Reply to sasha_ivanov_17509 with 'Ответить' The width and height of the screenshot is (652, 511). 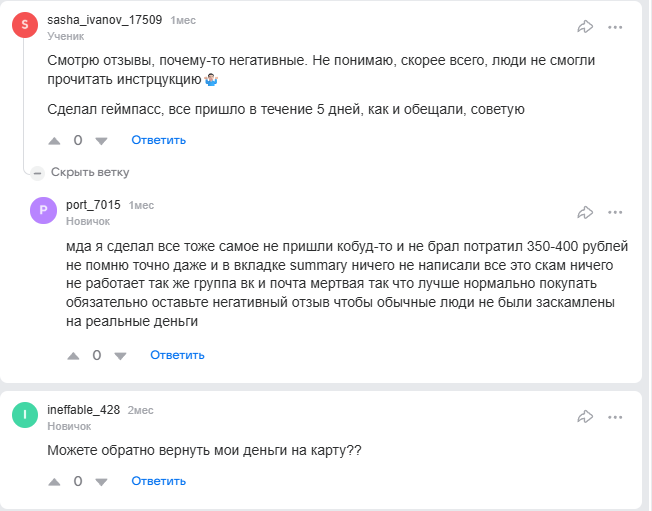click(158, 140)
